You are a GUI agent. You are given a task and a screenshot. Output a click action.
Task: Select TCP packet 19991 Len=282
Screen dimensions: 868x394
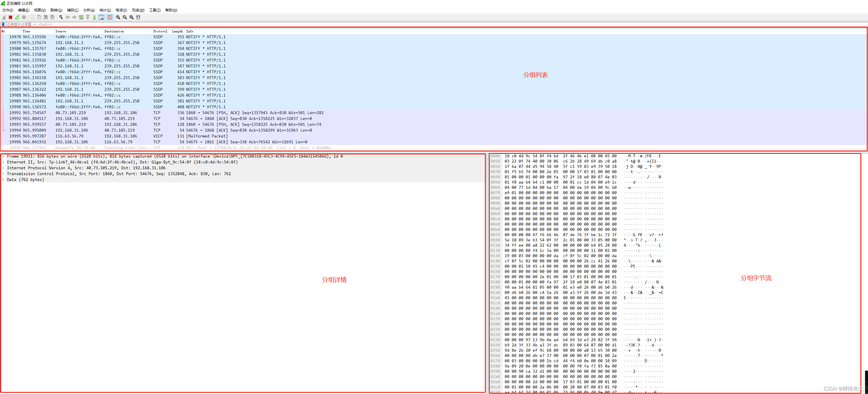434,113
